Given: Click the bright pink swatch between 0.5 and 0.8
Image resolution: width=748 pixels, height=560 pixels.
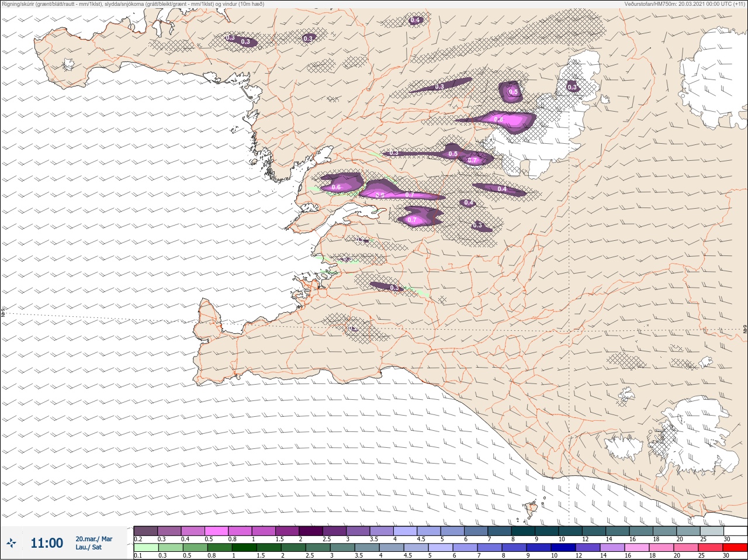Looking at the screenshot, I should tap(217, 531).
